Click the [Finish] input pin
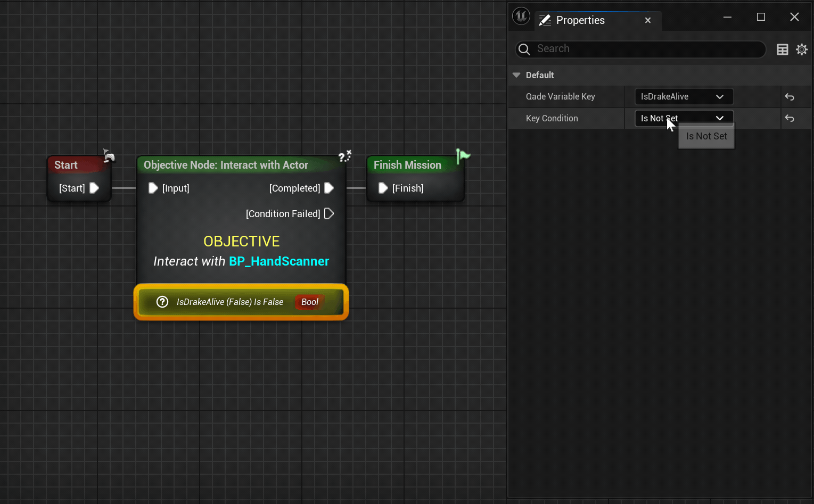The width and height of the screenshot is (814, 504). click(x=383, y=188)
